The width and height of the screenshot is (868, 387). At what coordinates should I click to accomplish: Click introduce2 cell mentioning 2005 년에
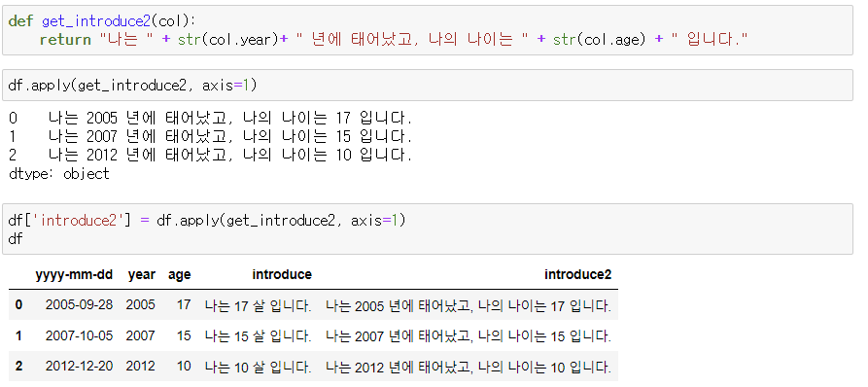click(x=469, y=305)
